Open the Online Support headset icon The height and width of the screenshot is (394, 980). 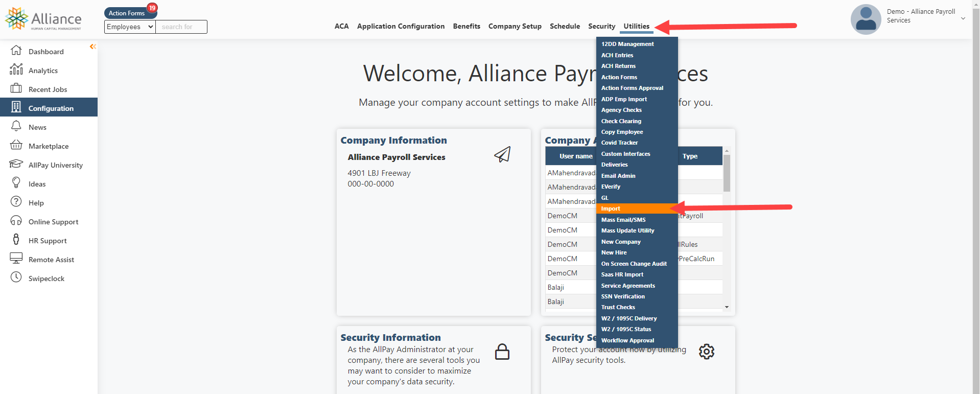coord(16,221)
